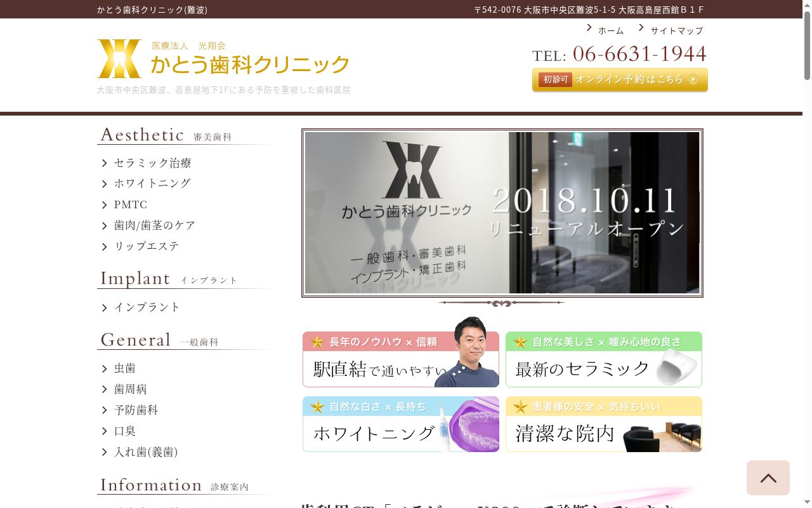Screen dimensions: 812x508
Task: Open インプラント under the Implant heading
Action: pyautogui.click(x=147, y=307)
